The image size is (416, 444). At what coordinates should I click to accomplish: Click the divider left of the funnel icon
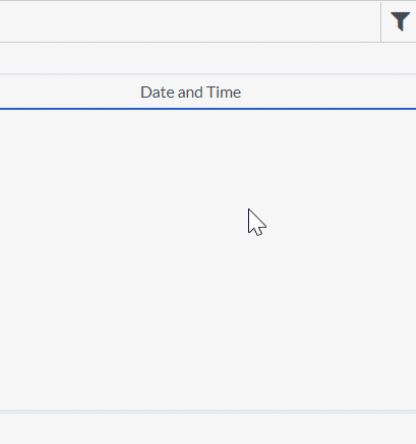381,22
